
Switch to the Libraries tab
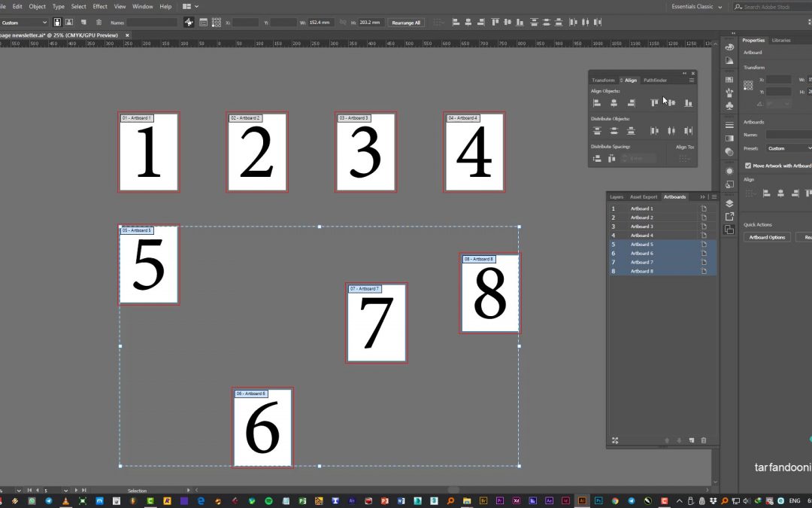[781, 41]
